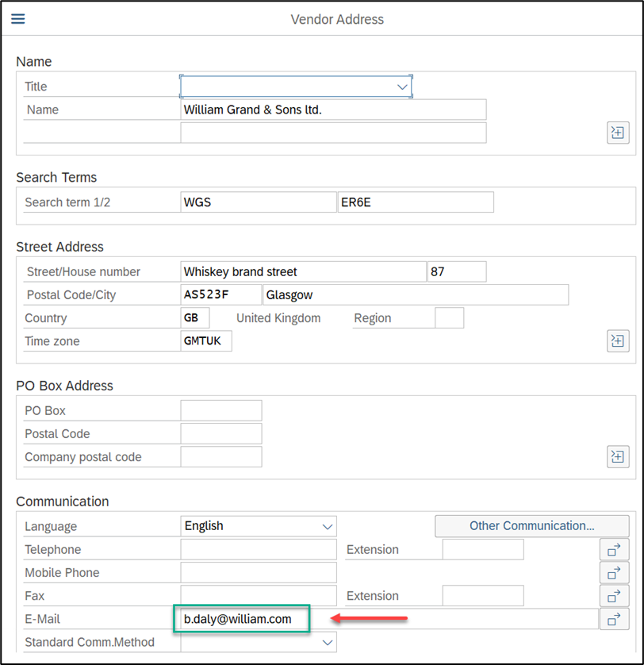Screen dimensions: 644x665
Task: Click the Mobile Phone row's arrow icon
Action: 613,573
